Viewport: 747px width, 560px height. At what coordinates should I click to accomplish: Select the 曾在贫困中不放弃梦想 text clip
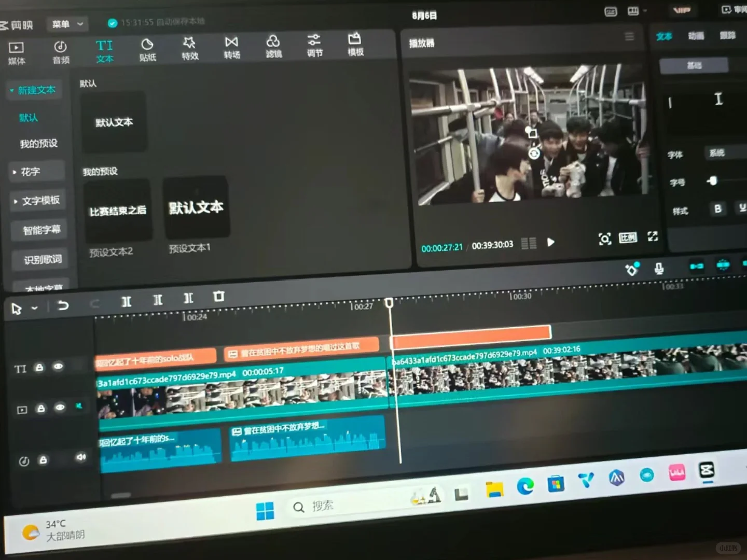click(x=301, y=350)
